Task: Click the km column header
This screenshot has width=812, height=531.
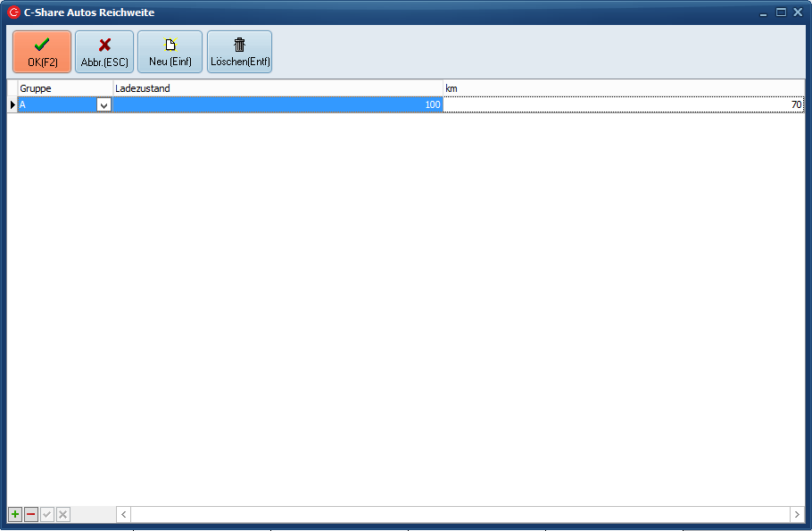Action: (x=624, y=88)
